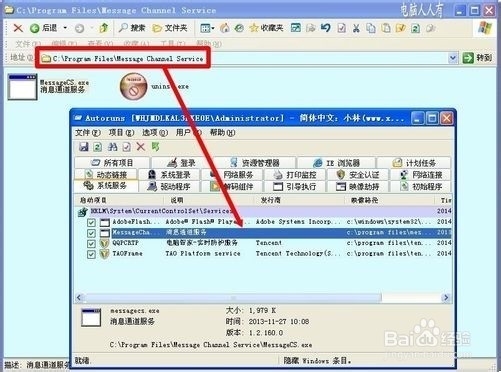
Task: Switch to the 资源管理器 tab
Action: tap(255, 163)
